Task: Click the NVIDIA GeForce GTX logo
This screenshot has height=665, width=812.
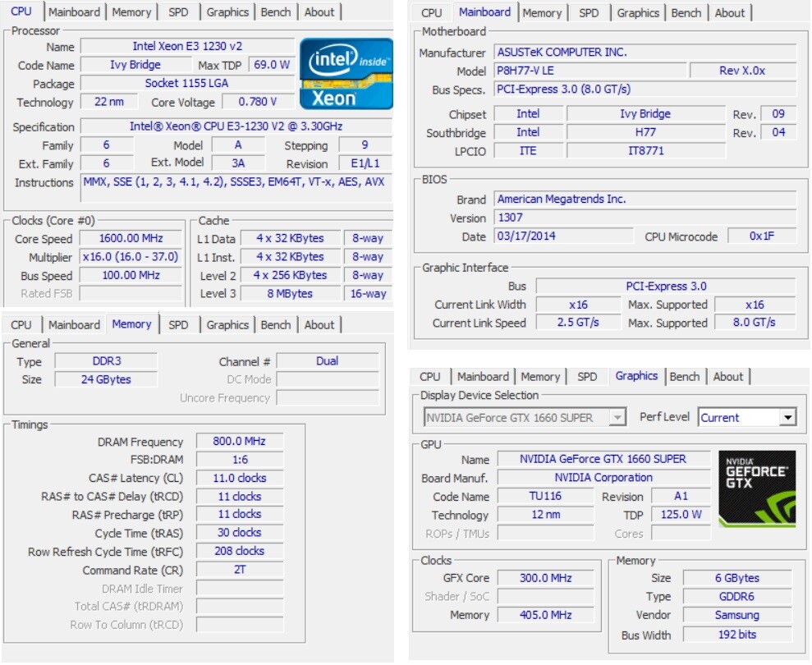Action: coord(757,489)
